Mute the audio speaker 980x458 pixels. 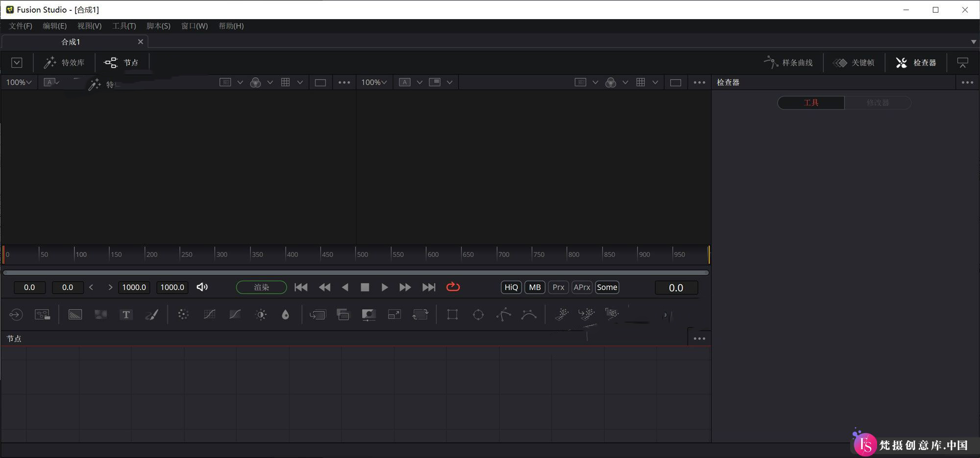tap(202, 287)
